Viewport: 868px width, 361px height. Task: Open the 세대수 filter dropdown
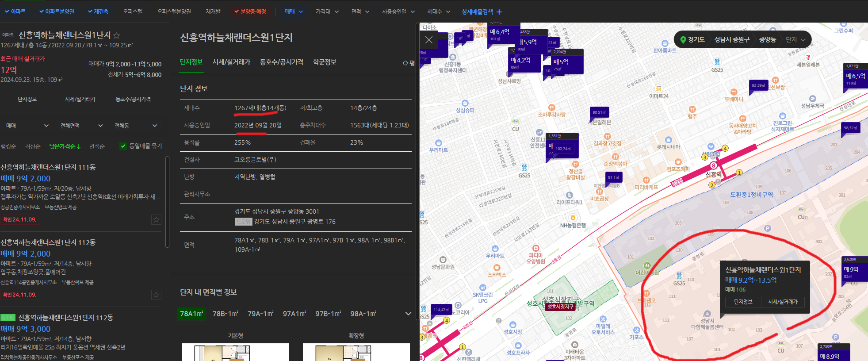pos(439,12)
